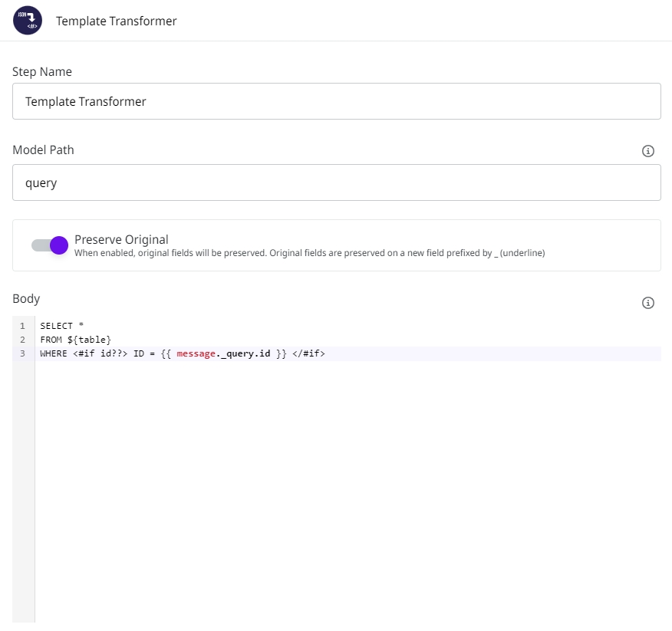Click the opening <#if id??> tag
Screen dimensions: 672x631
(100, 353)
